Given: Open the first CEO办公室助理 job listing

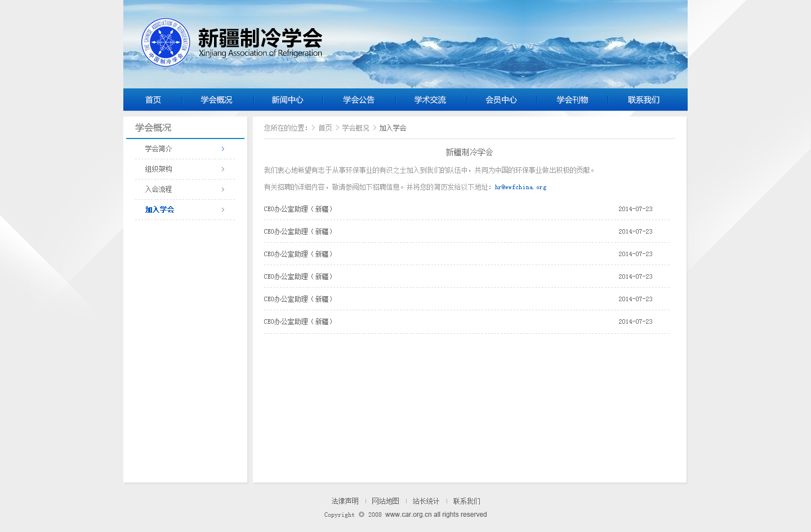Looking at the screenshot, I should coord(298,209).
